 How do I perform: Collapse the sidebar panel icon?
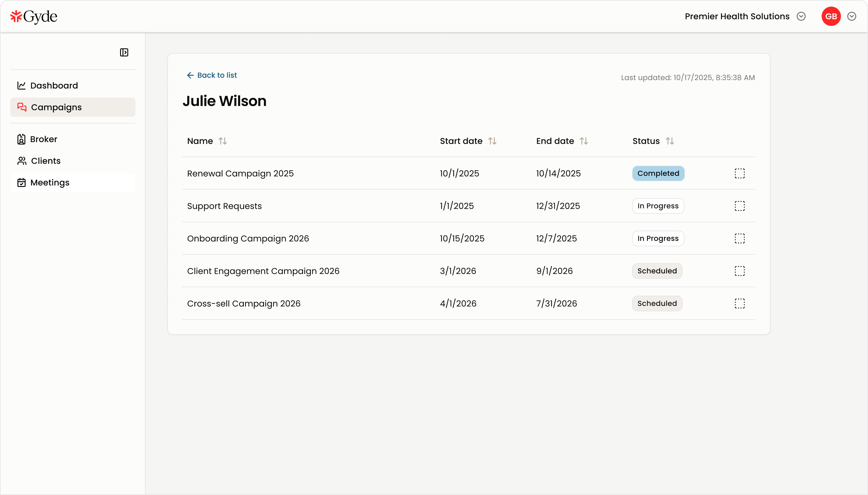click(x=124, y=52)
